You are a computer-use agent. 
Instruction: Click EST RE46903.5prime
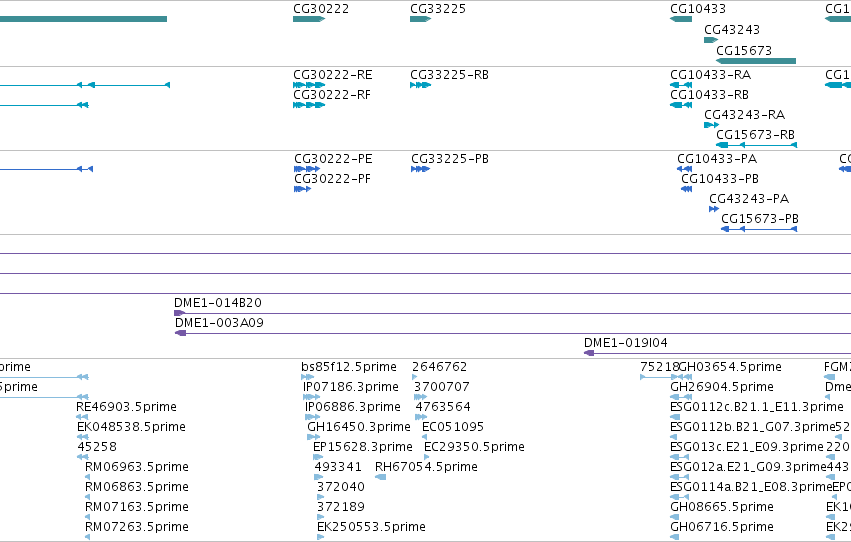click(x=126, y=407)
